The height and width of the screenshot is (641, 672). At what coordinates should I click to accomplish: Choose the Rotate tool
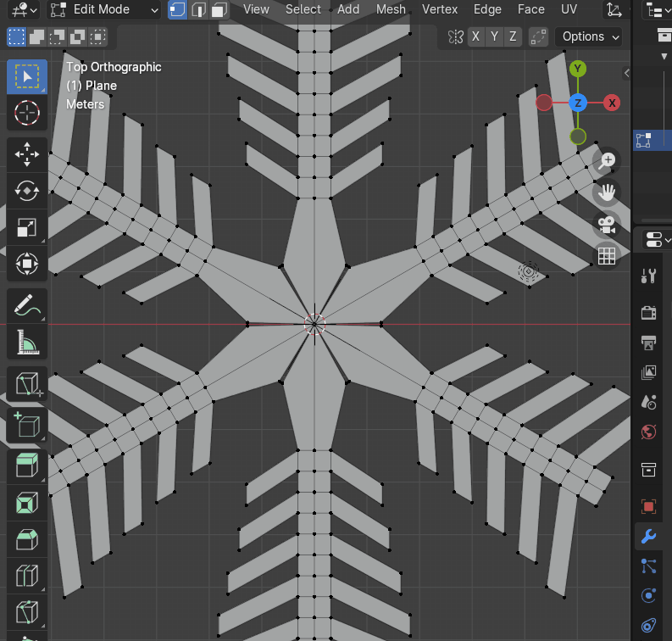tap(27, 191)
